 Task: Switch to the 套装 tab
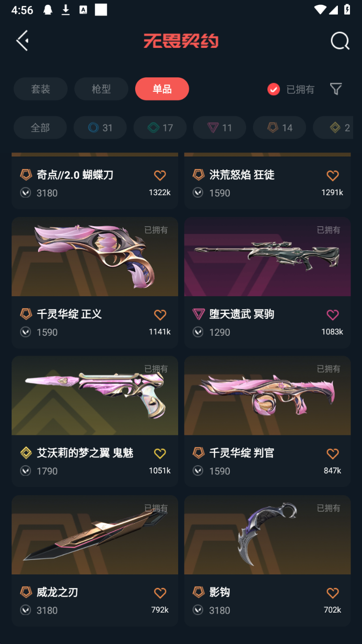[x=41, y=89]
